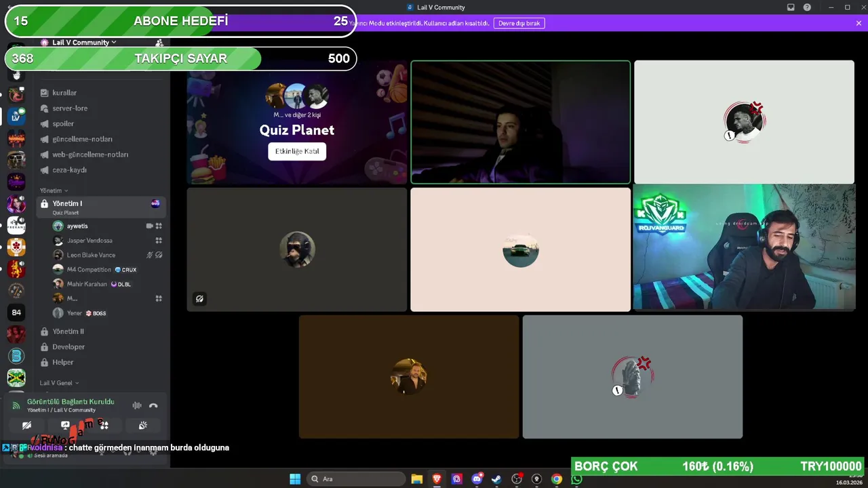Viewport: 868px width, 488px height.
Task: Focus the monkey avatar participant tile
Action: [297, 249]
